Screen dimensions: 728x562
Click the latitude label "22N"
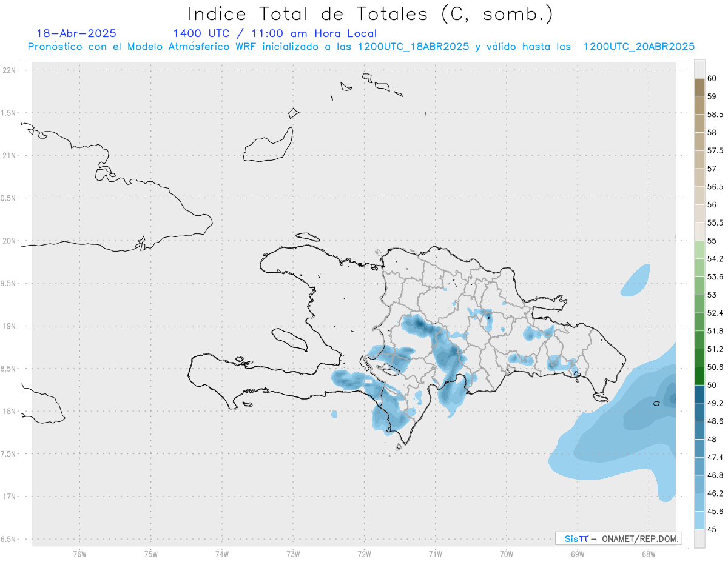pyautogui.click(x=9, y=70)
